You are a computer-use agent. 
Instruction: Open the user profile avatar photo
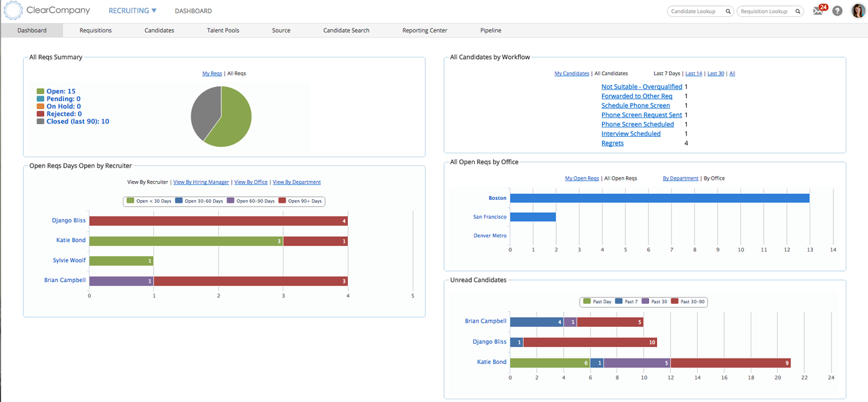pos(857,11)
